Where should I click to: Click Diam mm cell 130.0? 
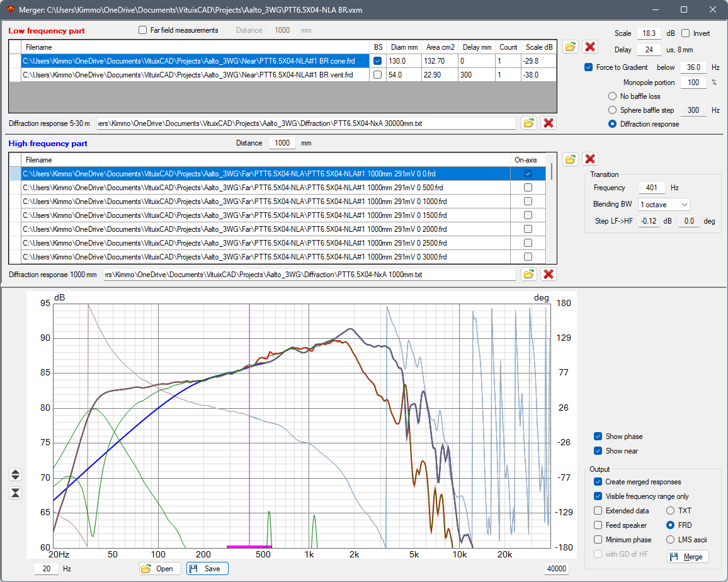pyautogui.click(x=404, y=61)
